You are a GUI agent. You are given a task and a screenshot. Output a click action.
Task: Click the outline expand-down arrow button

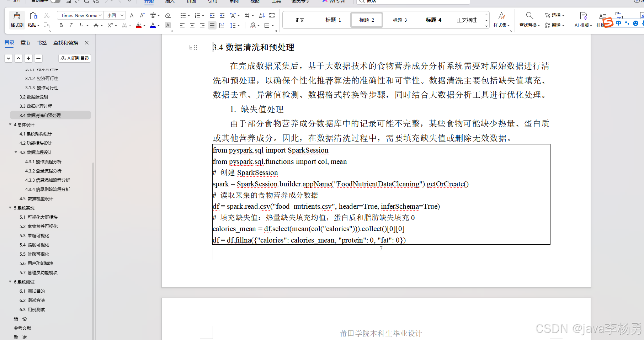pos(9,58)
